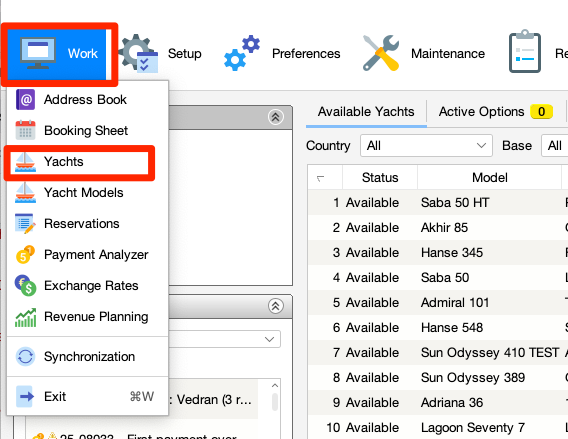Click the Revenue Planning chart icon
The width and height of the screenshot is (568, 439).
tap(25, 317)
